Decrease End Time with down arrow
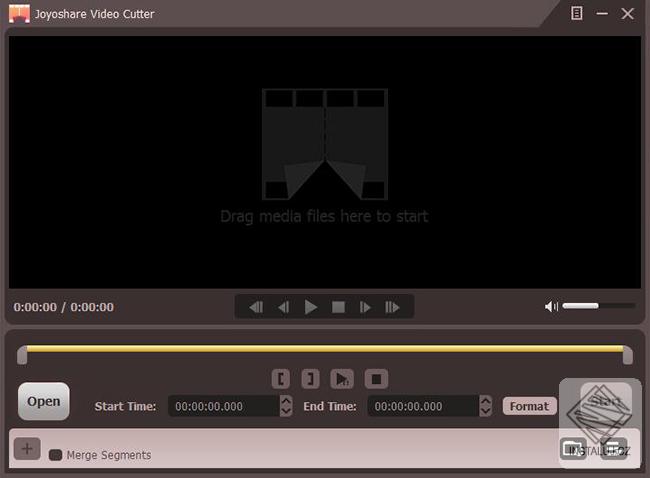This screenshot has width=650, height=478. click(486, 411)
